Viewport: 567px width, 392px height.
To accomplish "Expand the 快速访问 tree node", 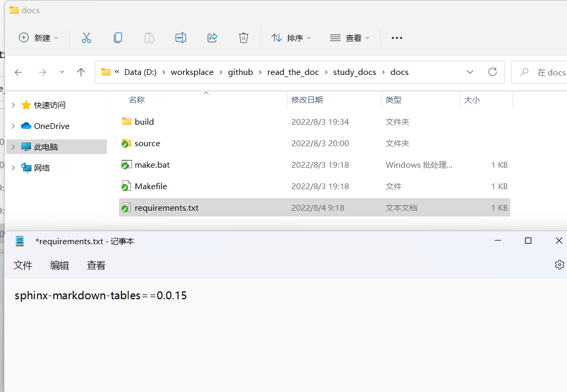I will click(13, 105).
